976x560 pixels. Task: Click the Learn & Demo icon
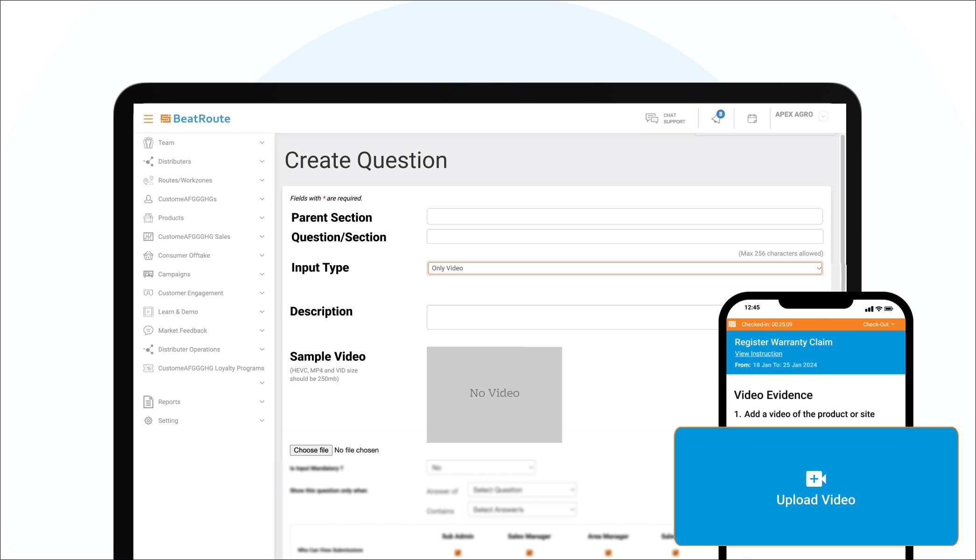point(148,312)
